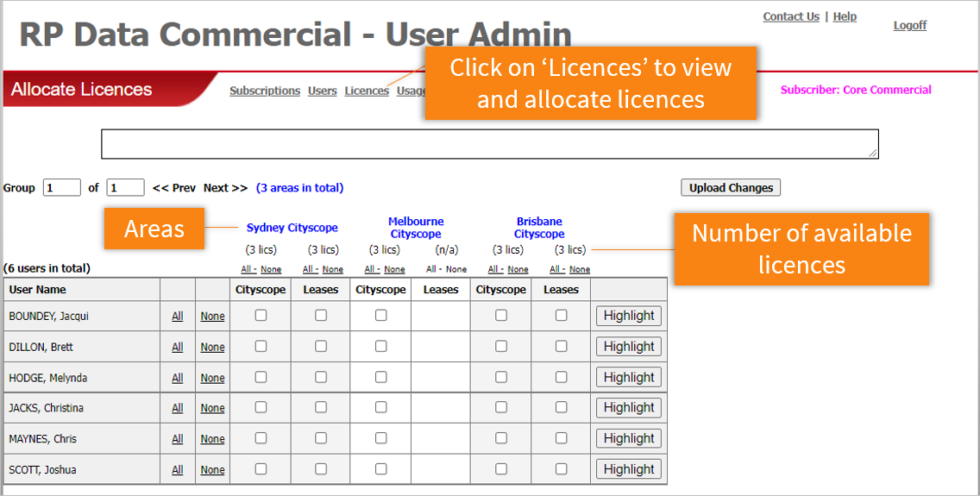Tick Brisbane Cityscope checkbox for JACKS, Christina

(500, 407)
